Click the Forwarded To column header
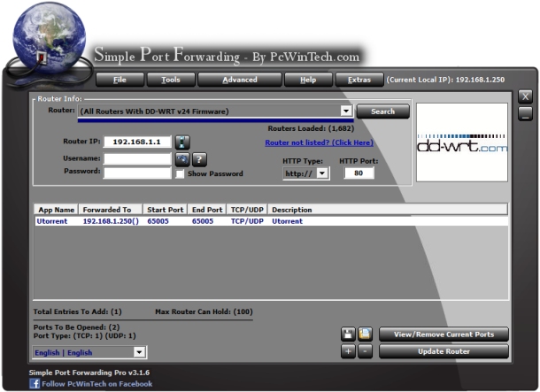This screenshot has width=540, height=392. coord(111,210)
